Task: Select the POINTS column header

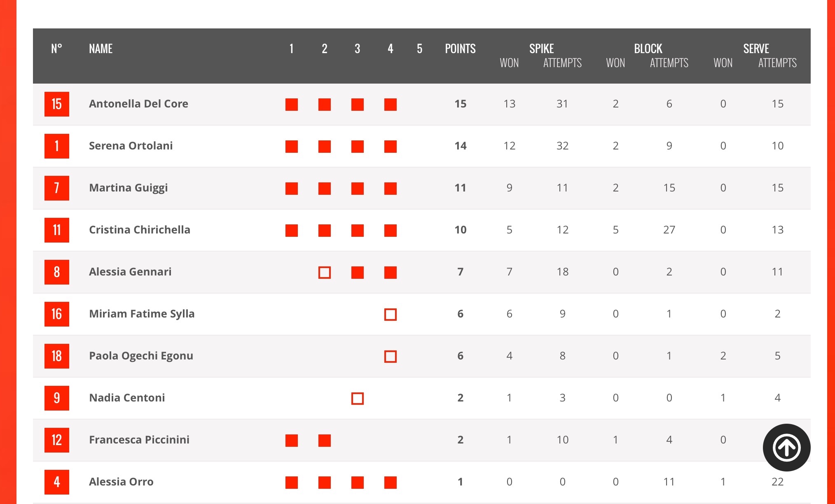Action: [x=460, y=49]
